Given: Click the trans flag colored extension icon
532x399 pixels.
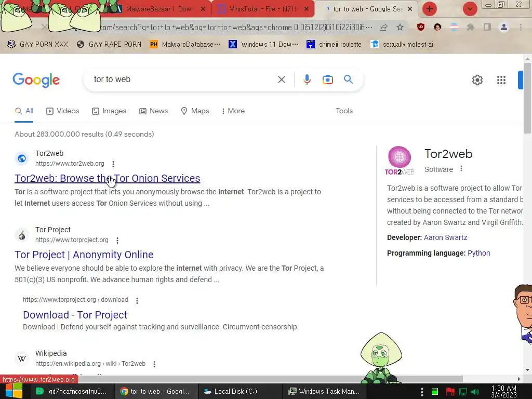Looking at the screenshot, I should 454,27.
